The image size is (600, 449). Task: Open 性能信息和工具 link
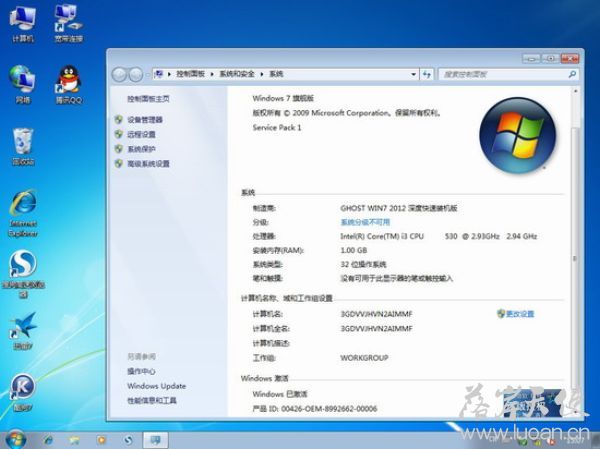[x=152, y=400]
